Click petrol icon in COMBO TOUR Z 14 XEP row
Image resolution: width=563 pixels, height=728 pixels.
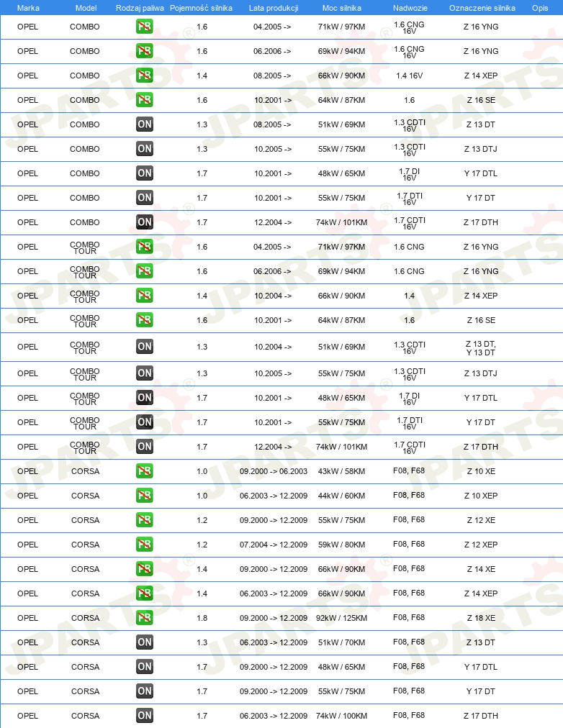[145, 295]
